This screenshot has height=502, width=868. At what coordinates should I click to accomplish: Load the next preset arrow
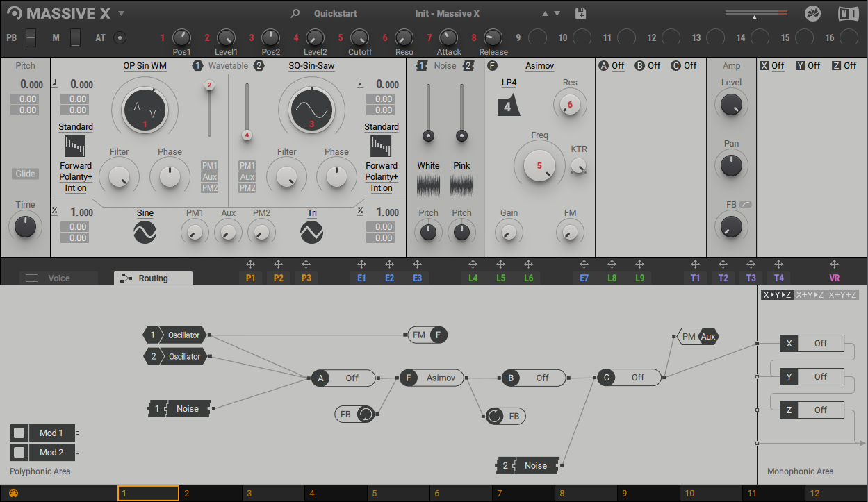coord(557,13)
